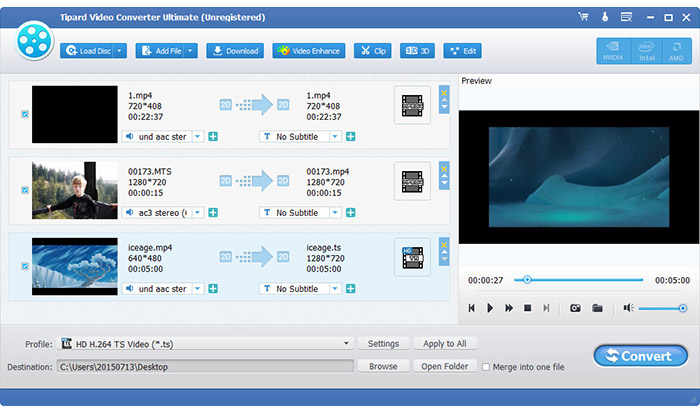Uncheck the 00173.MTS file checkbox
Image resolution: width=700 pixels, height=413 pixels.
point(25,190)
